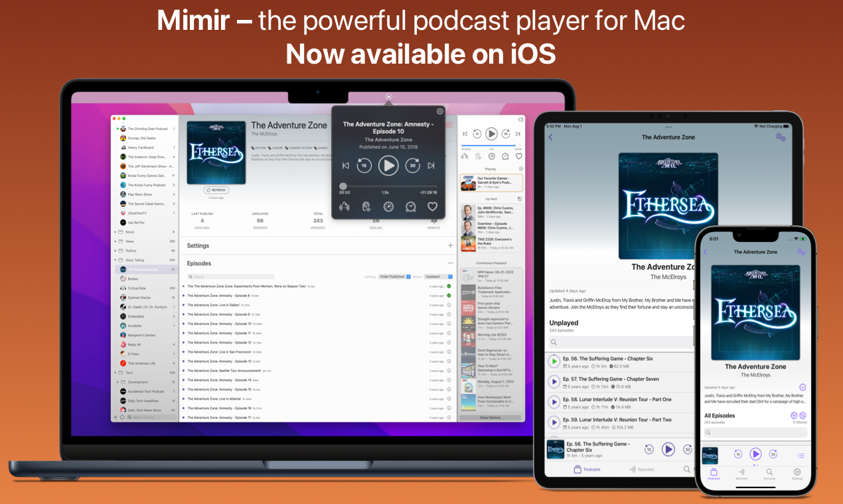Select Critical Role in the sidebar
Screen dimensions: 843x504
tap(147, 288)
